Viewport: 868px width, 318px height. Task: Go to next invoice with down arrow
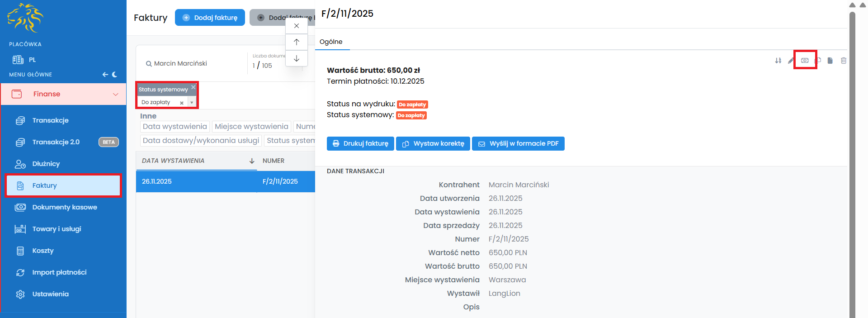(x=297, y=58)
